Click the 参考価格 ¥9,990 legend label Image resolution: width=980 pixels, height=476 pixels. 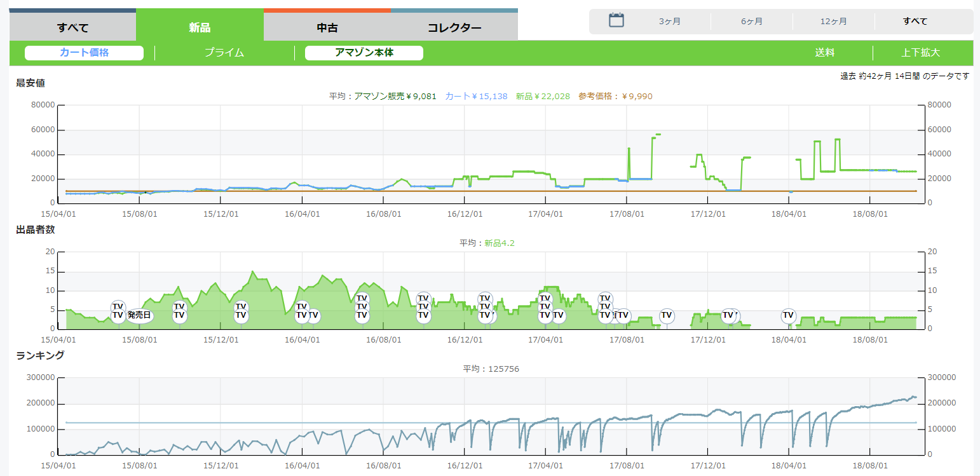point(615,96)
